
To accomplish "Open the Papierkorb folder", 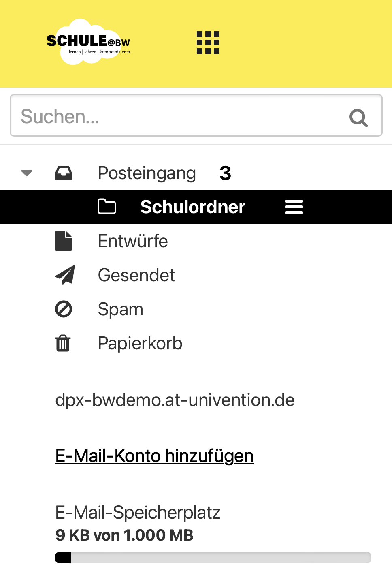I will pos(140,343).
